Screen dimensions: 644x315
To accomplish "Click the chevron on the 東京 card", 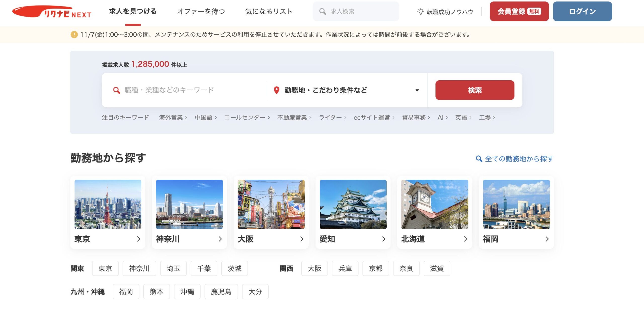I will point(139,240).
